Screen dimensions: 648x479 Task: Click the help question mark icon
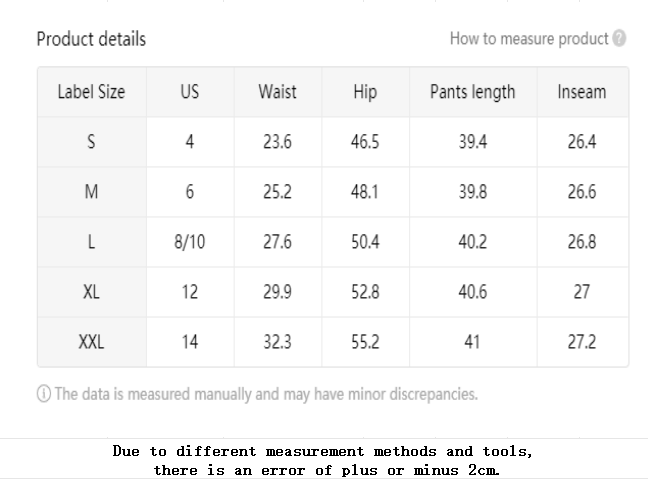(x=619, y=38)
